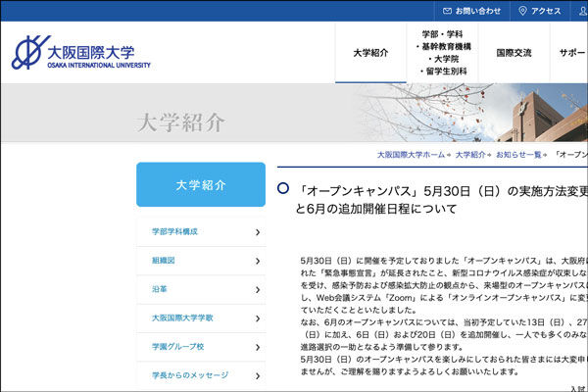Open 大阪国際大学学歌 in the sidebar menu

(x=201, y=318)
